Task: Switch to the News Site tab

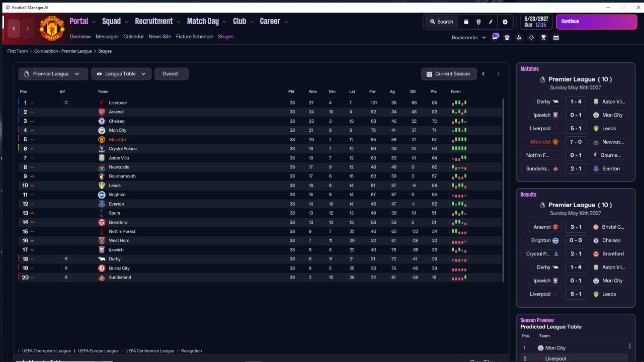Action: pos(160,37)
